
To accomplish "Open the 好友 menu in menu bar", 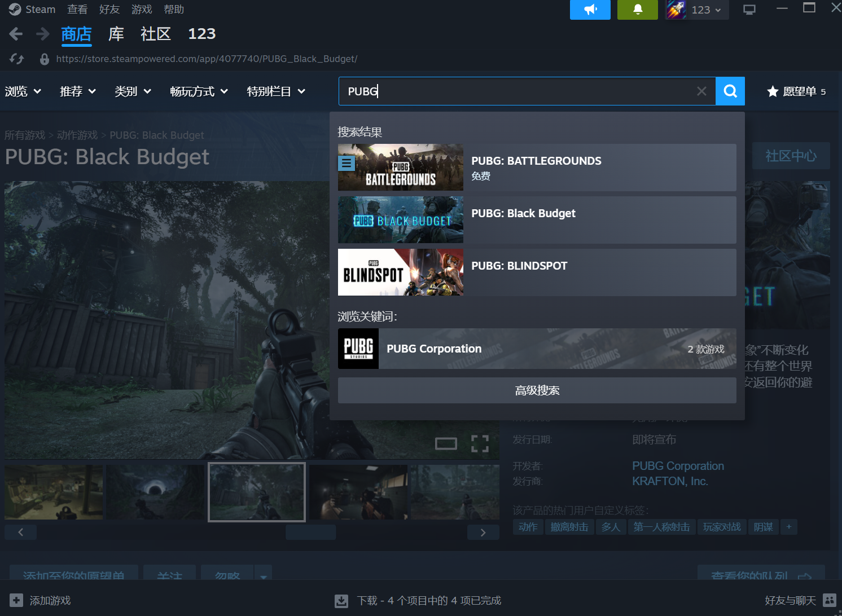I will [109, 10].
